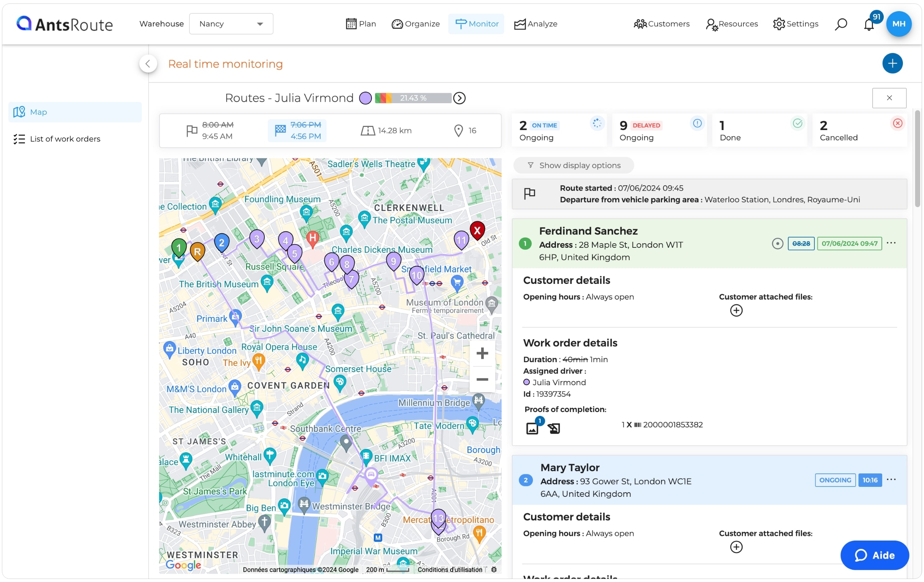Click the blue plus add button
The height and width of the screenshot is (582, 924).
(x=892, y=63)
